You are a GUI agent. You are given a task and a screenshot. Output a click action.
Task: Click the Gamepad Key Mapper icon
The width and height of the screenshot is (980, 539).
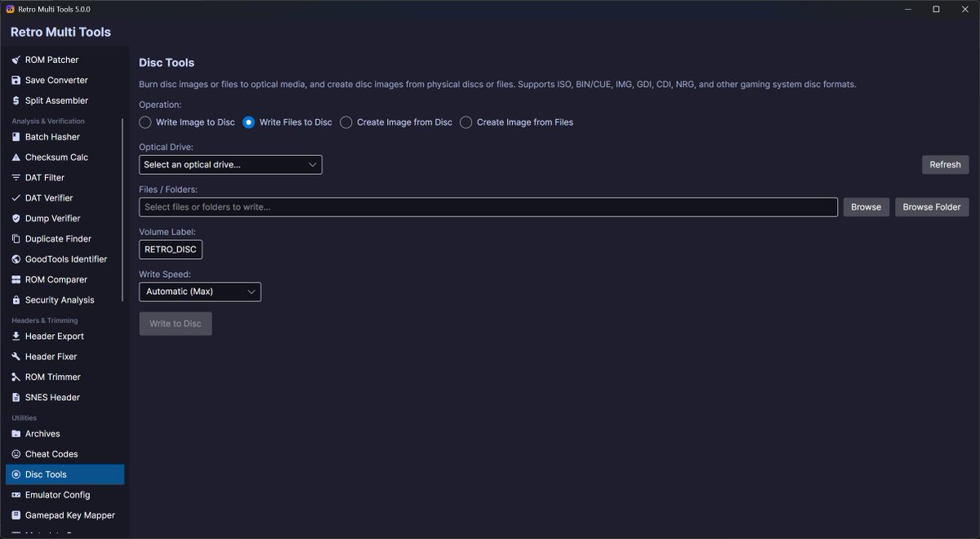pos(16,515)
